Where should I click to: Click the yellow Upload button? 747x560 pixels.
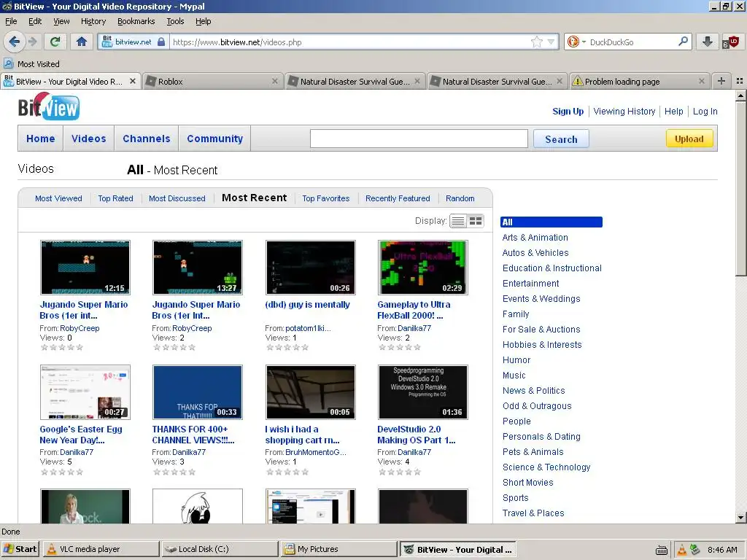[689, 139]
